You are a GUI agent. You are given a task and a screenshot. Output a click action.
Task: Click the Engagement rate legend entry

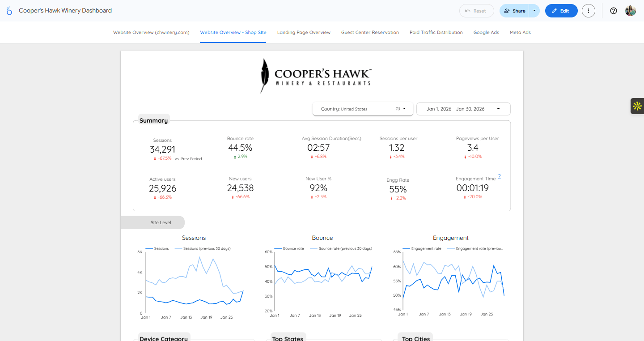pos(422,248)
